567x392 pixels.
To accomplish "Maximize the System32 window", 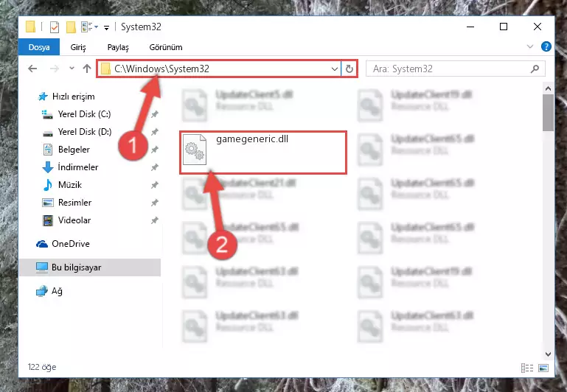I will coord(504,27).
